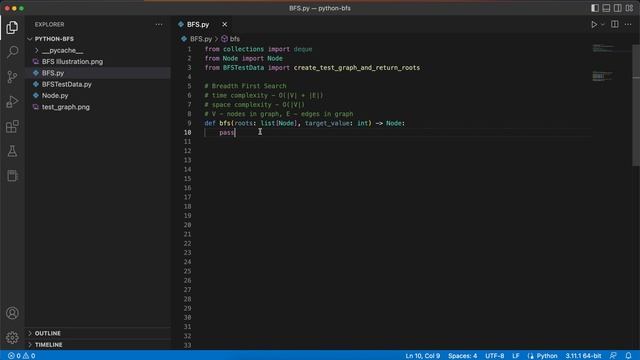Viewport: 640px width, 360px height.
Task: Open Explorer Views and More Actions ellipsis
Action: 159,24
